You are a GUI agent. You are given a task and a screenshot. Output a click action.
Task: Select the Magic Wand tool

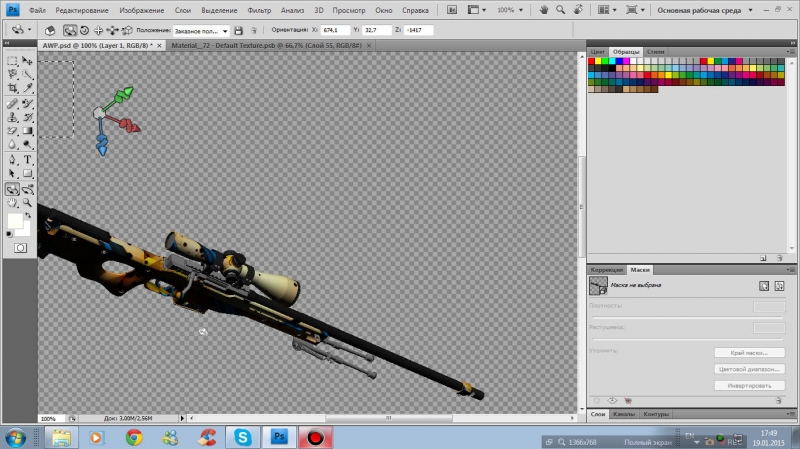[x=27, y=74]
